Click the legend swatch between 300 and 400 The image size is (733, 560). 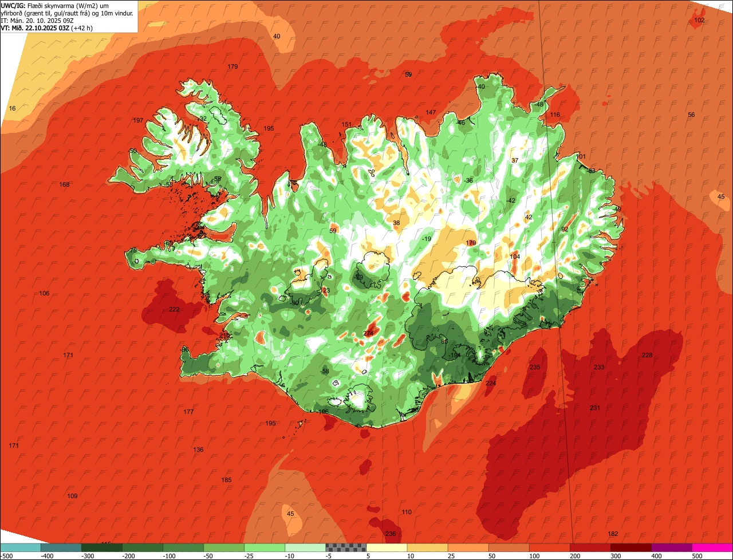(x=630, y=547)
